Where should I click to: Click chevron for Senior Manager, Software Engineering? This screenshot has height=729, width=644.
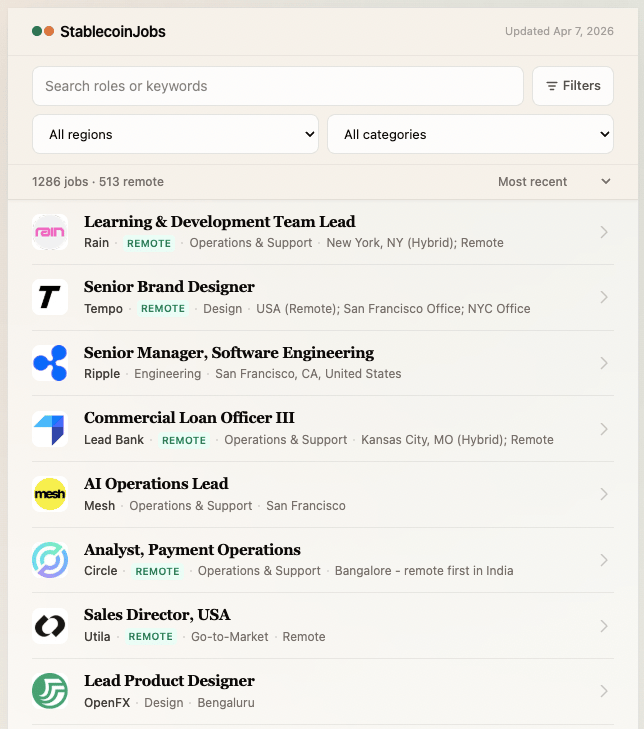click(604, 363)
